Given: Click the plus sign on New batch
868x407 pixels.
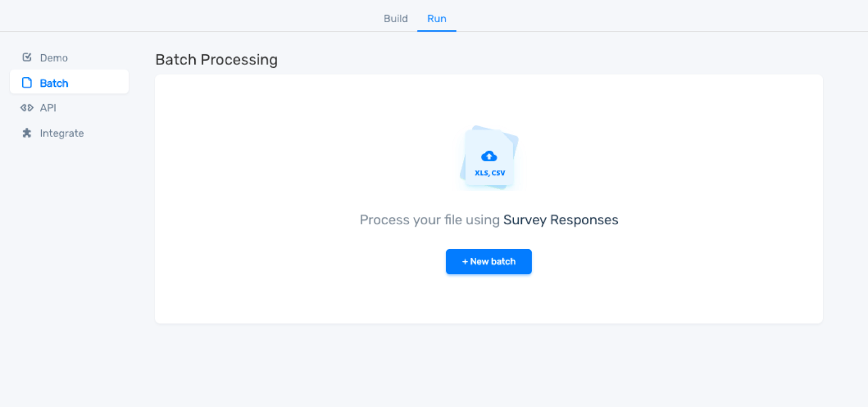Looking at the screenshot, I should (465, 262).
